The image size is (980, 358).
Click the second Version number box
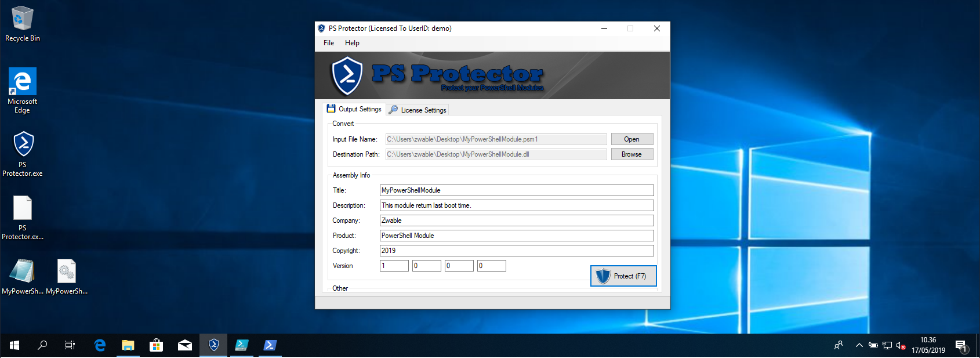click(x=427, y=266)
